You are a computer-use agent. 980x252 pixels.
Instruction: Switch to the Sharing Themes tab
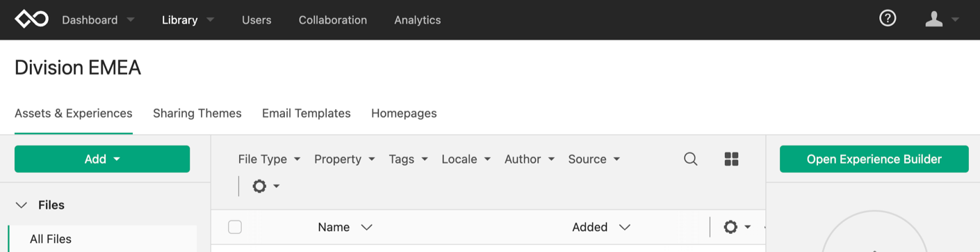click(x=197, y=113)
